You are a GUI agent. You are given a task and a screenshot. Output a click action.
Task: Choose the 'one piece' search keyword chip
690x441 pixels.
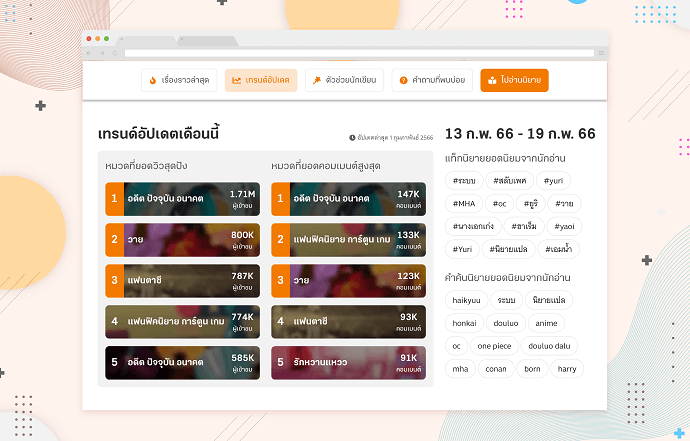click(496, 345)
